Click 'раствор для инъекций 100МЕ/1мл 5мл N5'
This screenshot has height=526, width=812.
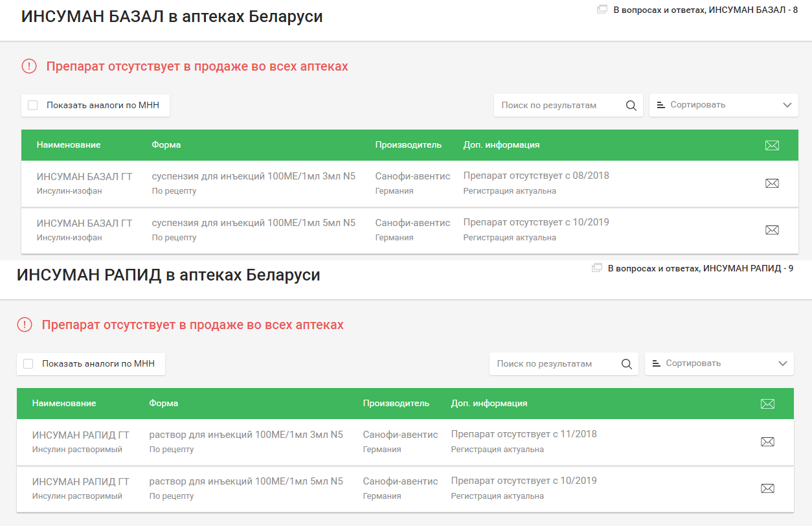[x=246, y=481]
